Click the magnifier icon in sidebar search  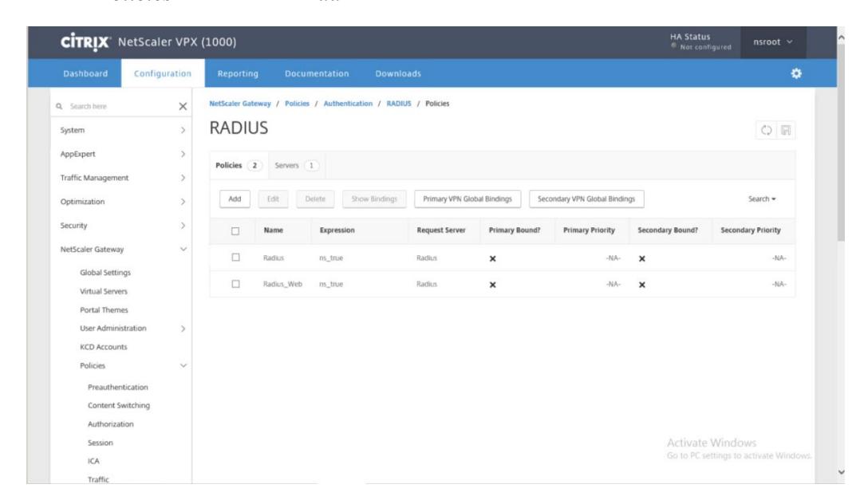pos(59,106)
